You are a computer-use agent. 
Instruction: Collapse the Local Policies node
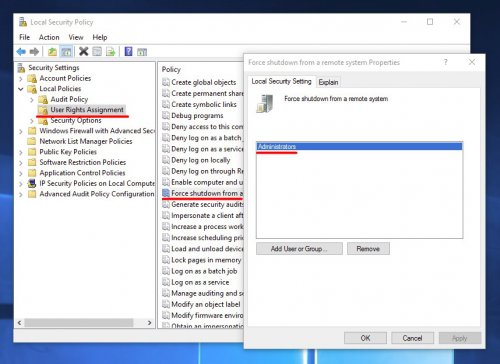21,89
